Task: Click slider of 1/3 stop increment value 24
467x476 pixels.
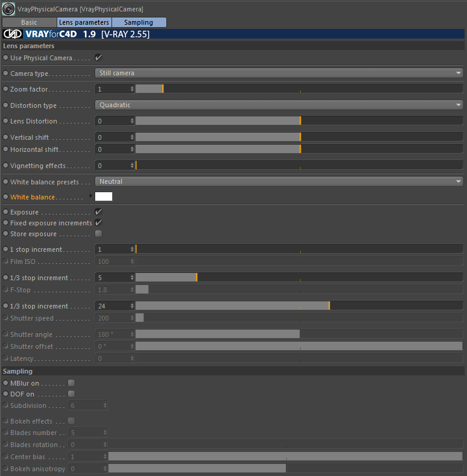Action: coord(299,306)
